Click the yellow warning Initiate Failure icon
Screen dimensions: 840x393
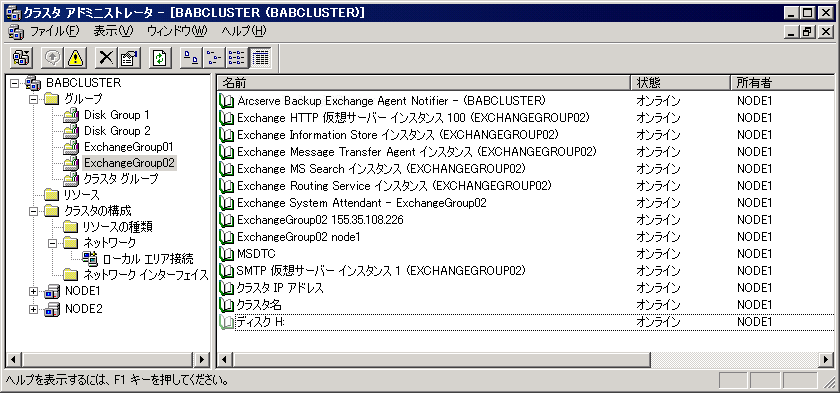click(x=76, y=58)
